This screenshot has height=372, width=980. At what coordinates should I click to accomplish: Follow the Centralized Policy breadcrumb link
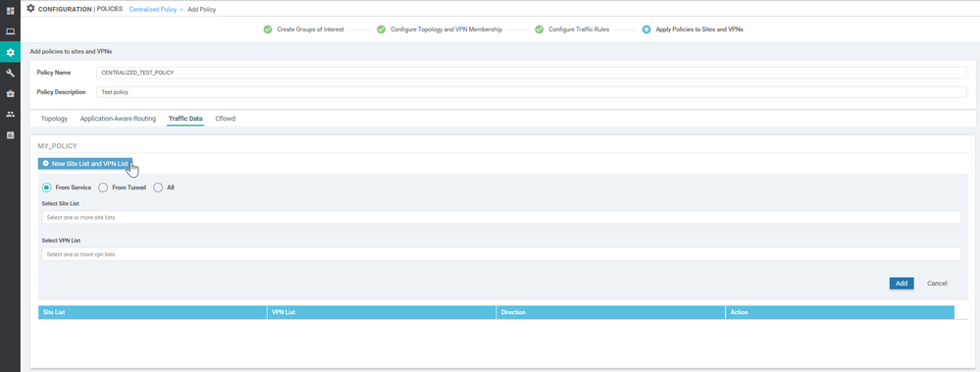(152, 10)
